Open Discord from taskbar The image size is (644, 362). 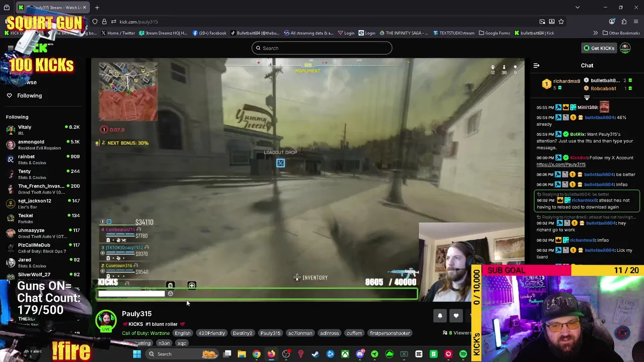point(360,354)
